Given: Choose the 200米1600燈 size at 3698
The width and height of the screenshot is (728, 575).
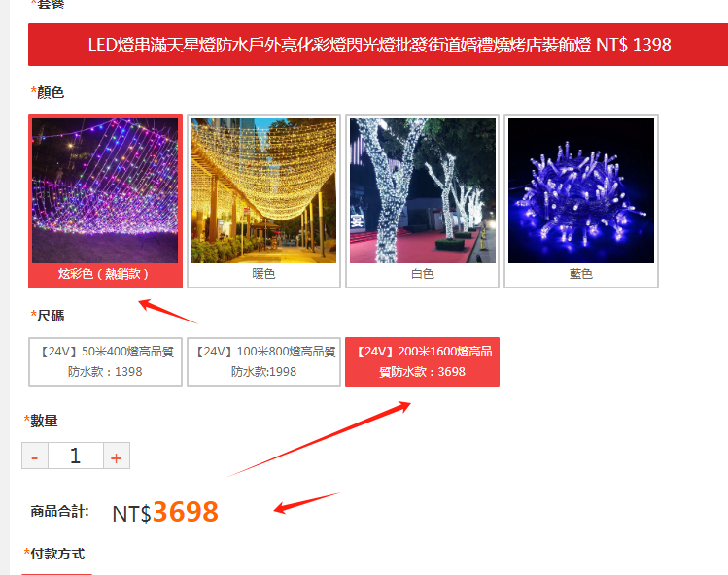Looking at the screenshot, I should [x=423, y=361].
